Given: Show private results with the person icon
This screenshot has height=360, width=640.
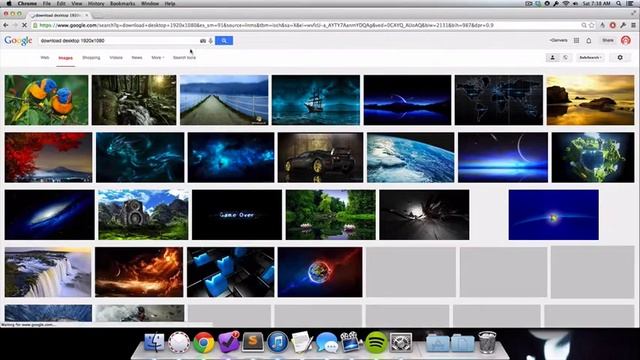Looking at the screenshot, I should click(x=553, y=58).
